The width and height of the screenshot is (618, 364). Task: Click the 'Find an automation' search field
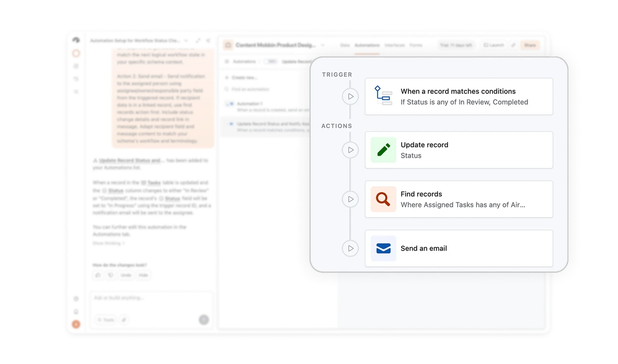point(265,89)
